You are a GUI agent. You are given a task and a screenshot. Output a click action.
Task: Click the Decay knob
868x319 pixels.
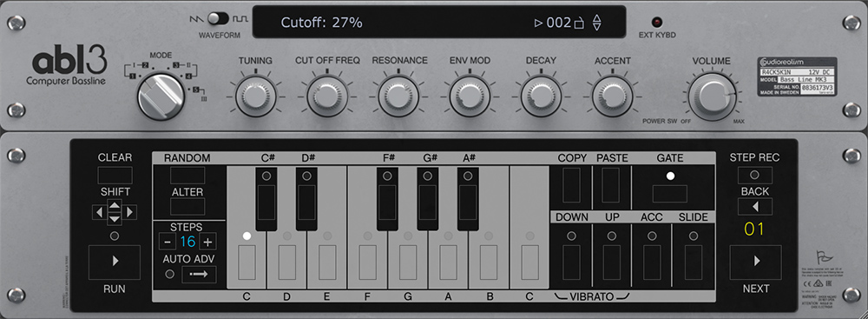[542, 96]
